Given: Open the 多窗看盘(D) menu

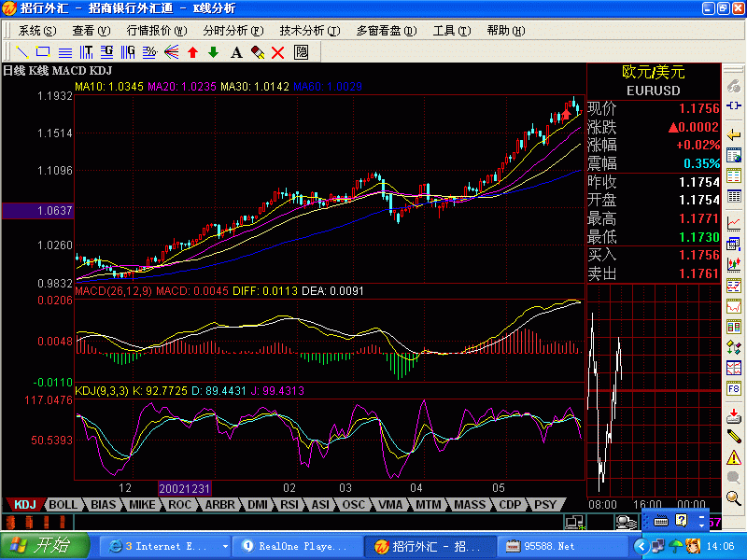Looking at the screenshot, I should point(387,31).
